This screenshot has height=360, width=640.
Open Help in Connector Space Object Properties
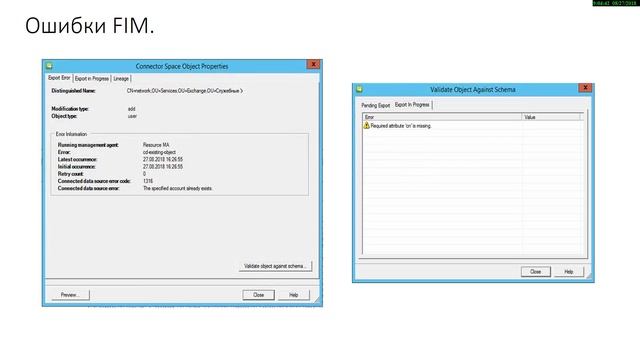coord(293,295)
